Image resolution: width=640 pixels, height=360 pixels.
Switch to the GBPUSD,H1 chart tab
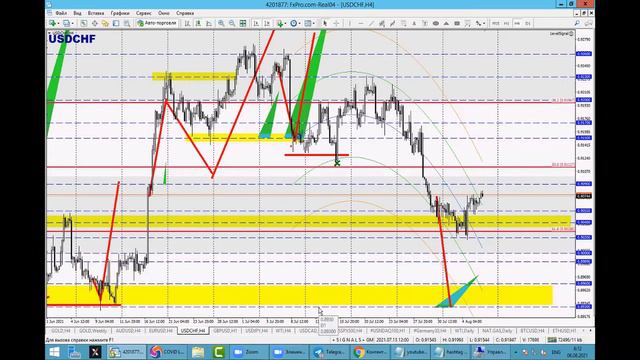click(225, 331)
